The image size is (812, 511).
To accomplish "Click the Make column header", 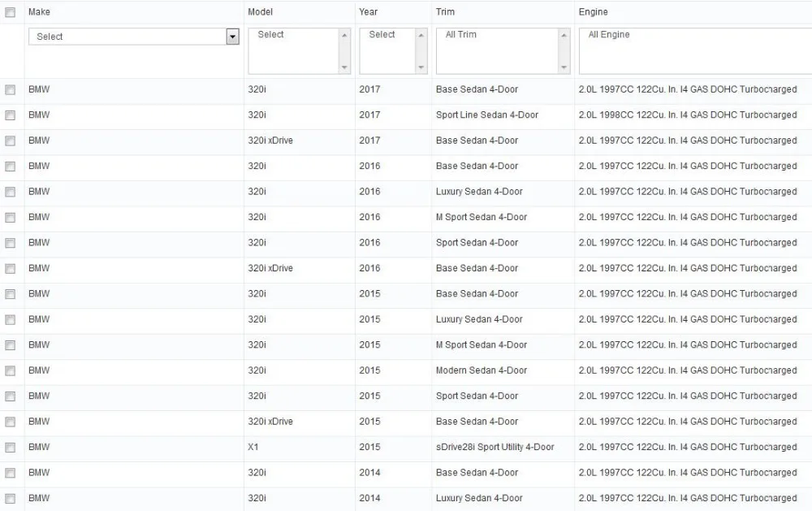I will [x=39, y=11].
